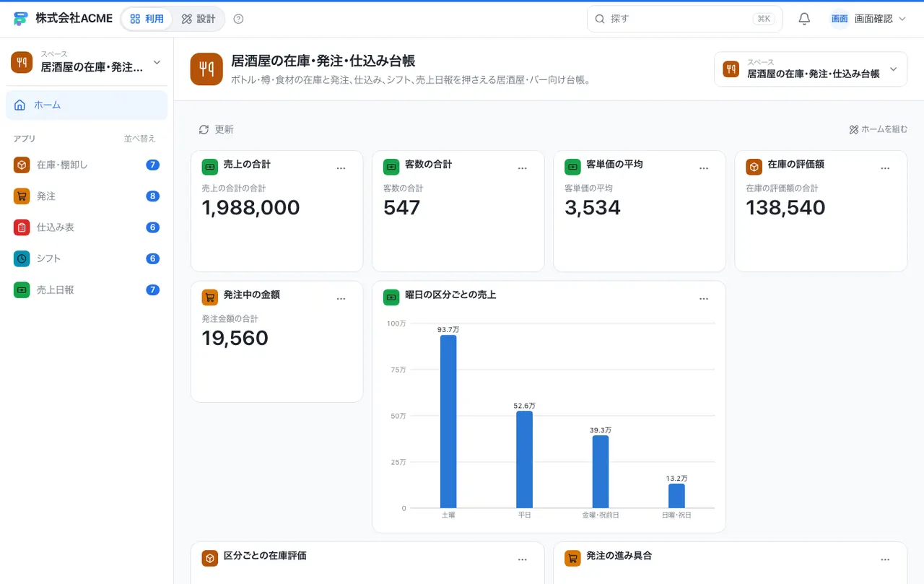
Task: Open more options on 発注中の金額 card
Action: pos(341,299)
